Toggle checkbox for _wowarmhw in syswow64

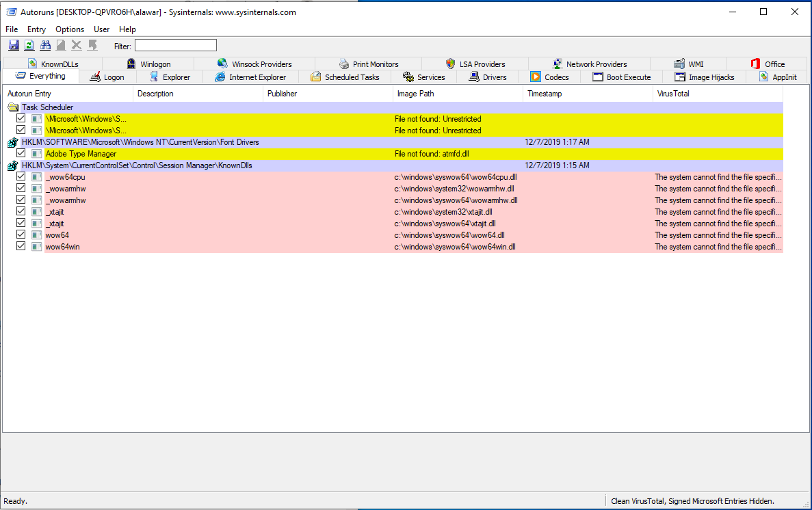tap(21, 200)
